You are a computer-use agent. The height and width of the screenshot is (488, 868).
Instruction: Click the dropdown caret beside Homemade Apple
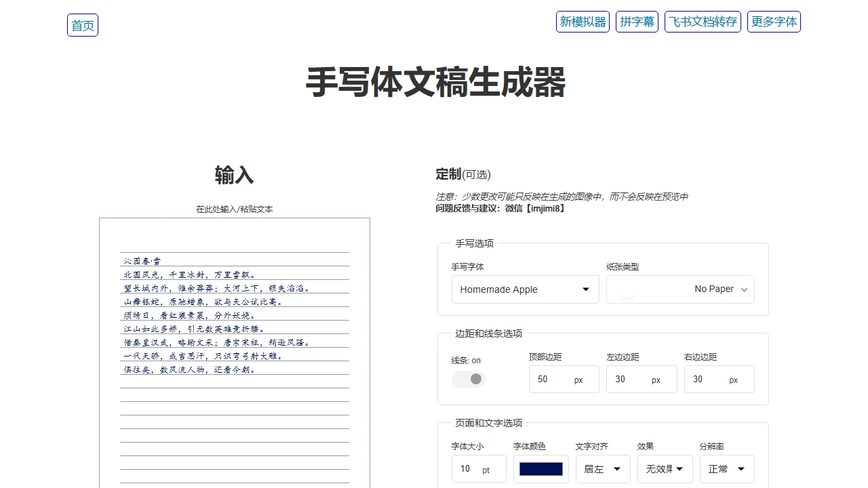(585, 289)
